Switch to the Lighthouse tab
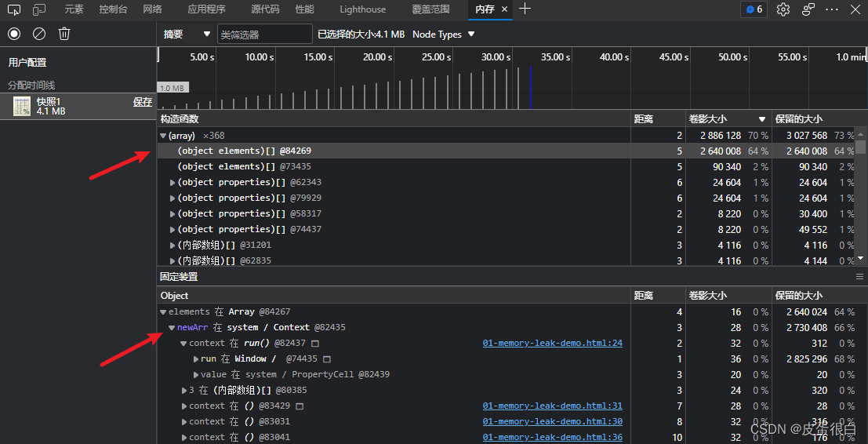Screen dimensions: 868x444 362,9
